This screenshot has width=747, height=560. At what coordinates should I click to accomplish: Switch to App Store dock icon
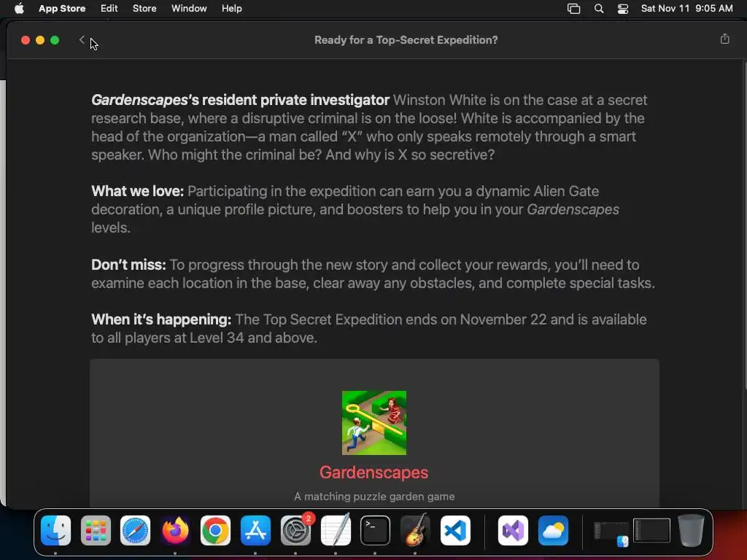(x=255, y=531)
